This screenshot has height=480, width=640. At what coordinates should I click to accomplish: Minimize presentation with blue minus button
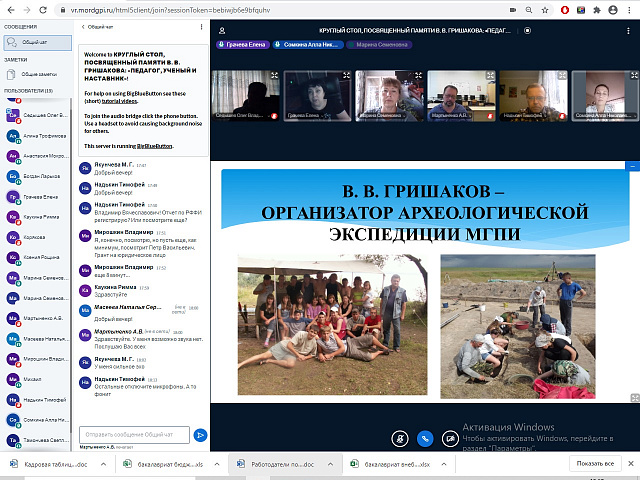point(632,166)
